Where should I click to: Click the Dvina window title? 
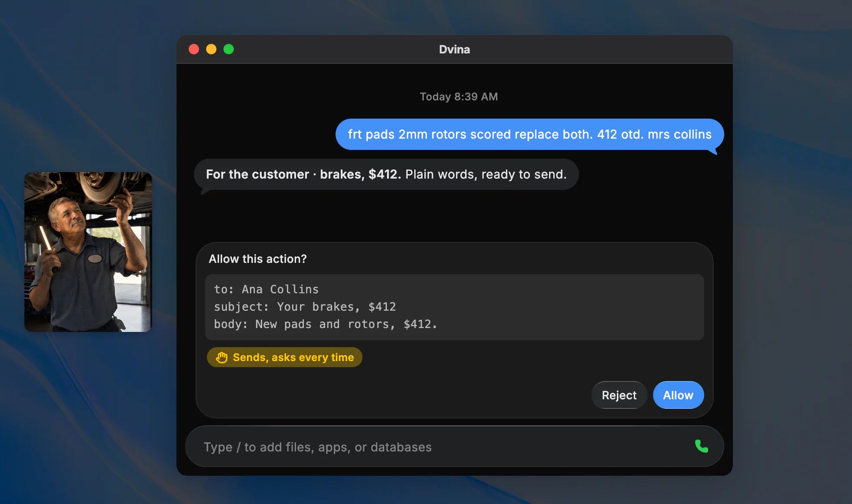coord(454,50)
